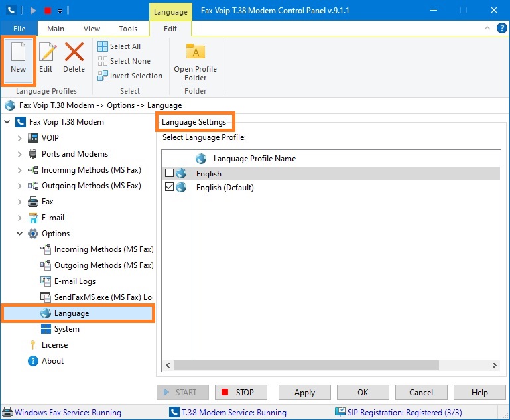Expand the E-mail tree node
This screenshot has width=510, height=420.
[x=19, y=218]
